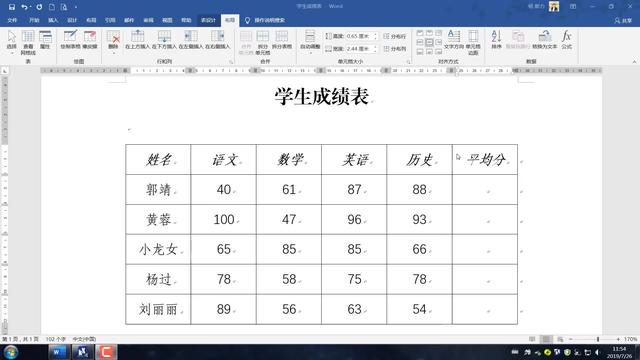Click the row height (高度) input field
Screen dimensions: 640x360
pyautogui.click(x=359, y=36)
